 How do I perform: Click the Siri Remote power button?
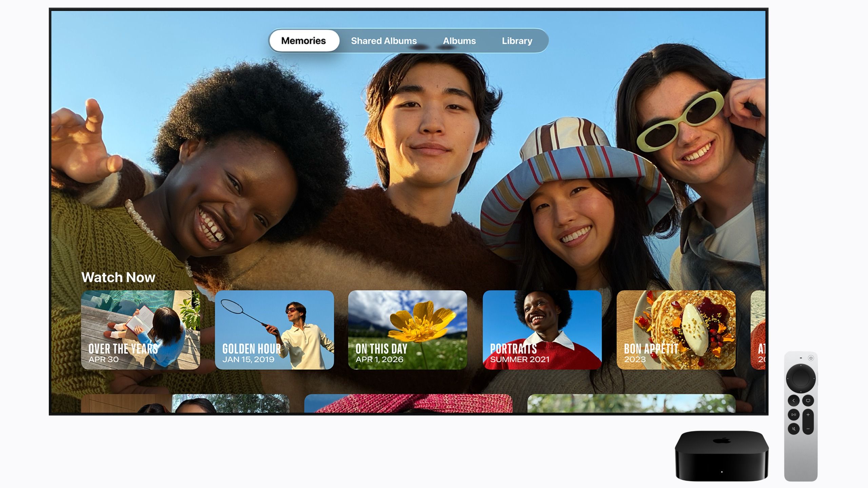click(x=811, y=358)
